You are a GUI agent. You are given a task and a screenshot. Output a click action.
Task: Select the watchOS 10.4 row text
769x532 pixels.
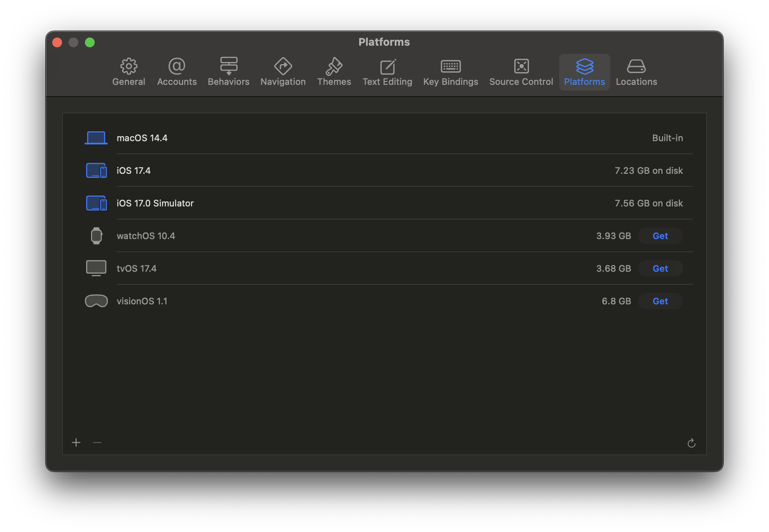click(146, 236)
